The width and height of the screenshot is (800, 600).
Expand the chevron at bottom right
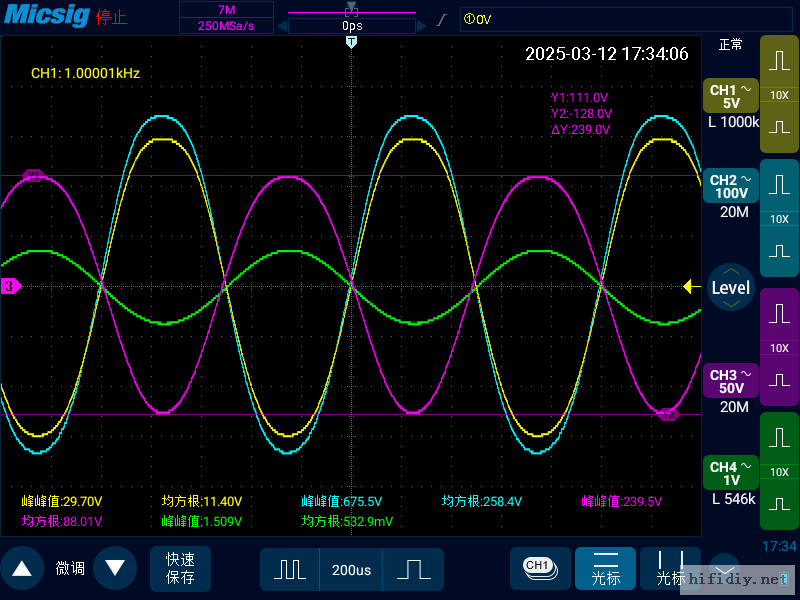coord(723,566)
